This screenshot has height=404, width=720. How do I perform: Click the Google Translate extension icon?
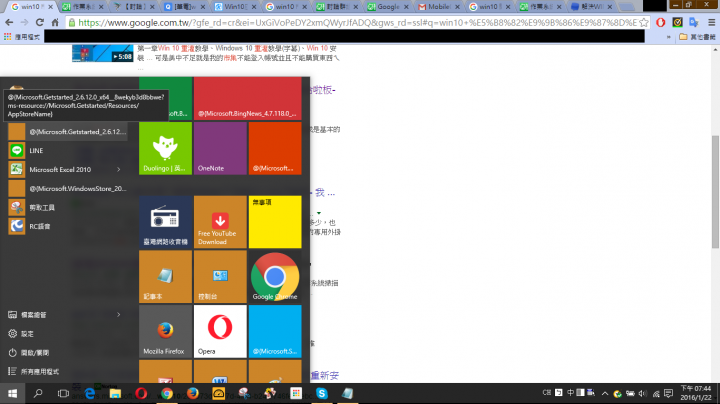tap(694, 22)
